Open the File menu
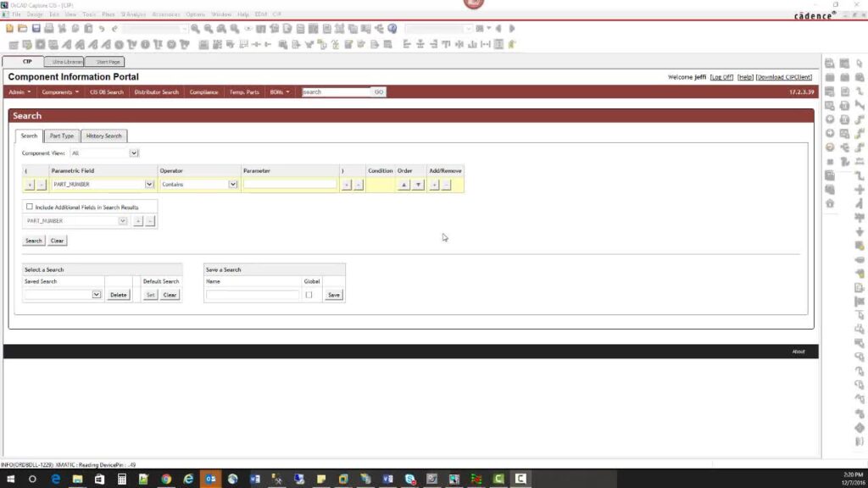868x488 pixels. click(16, 14)
